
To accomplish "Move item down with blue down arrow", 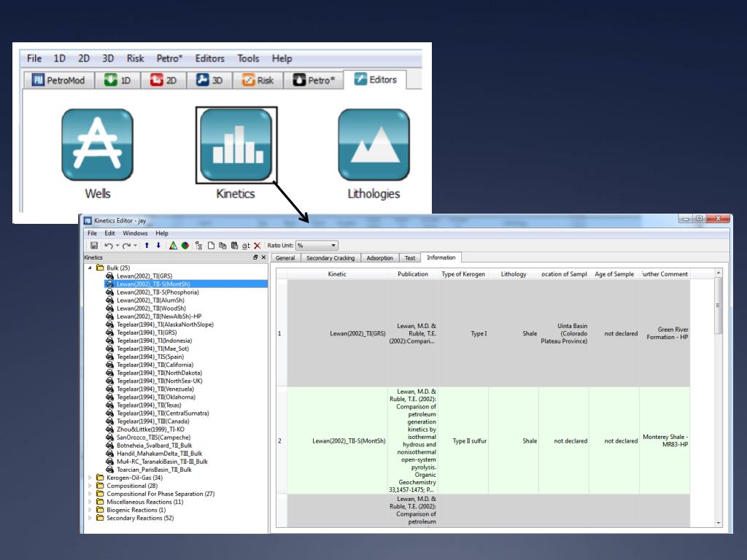I will [158, 245].
